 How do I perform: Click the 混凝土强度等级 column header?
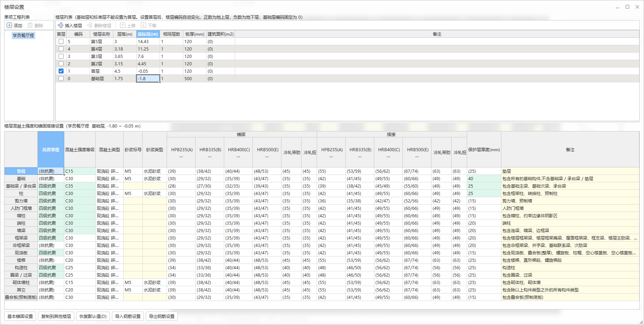point(80,149)
